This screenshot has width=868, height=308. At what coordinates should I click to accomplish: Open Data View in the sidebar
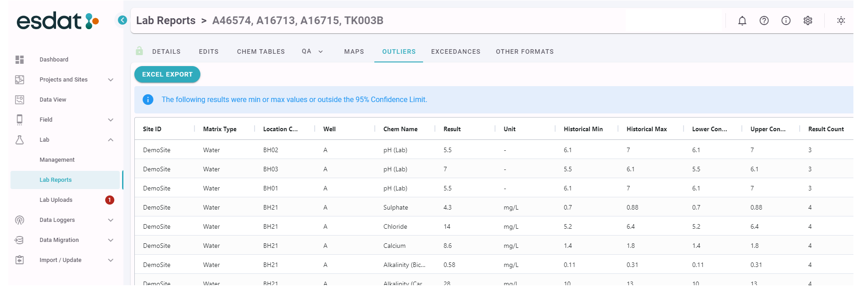(x=53, y=100)
